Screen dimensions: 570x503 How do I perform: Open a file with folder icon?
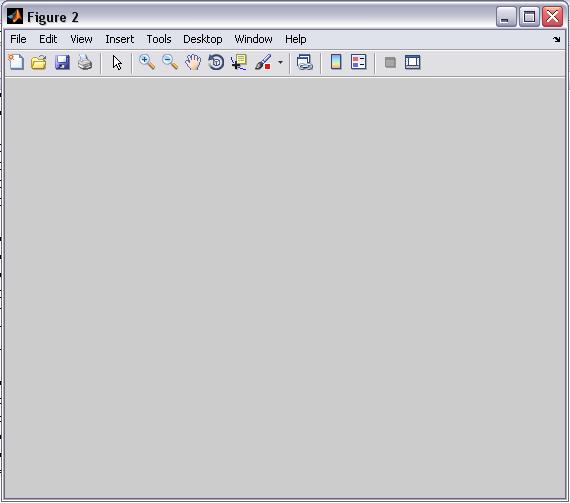[x=39, y=63]
